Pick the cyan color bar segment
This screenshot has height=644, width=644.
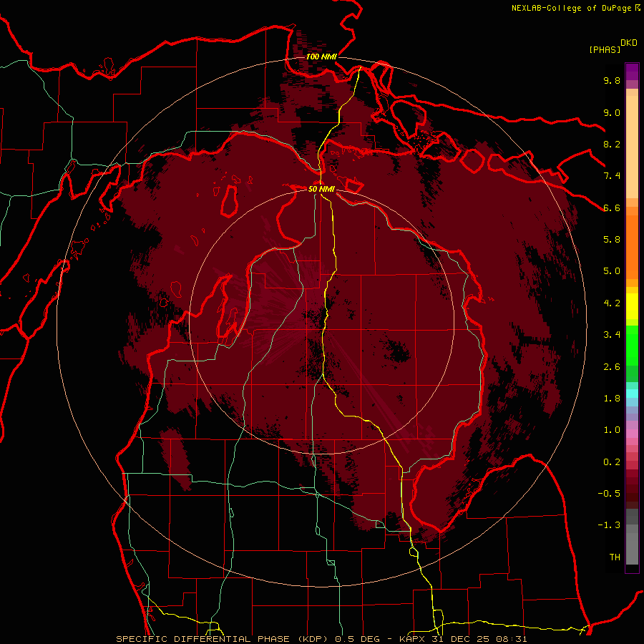[632, 394]
